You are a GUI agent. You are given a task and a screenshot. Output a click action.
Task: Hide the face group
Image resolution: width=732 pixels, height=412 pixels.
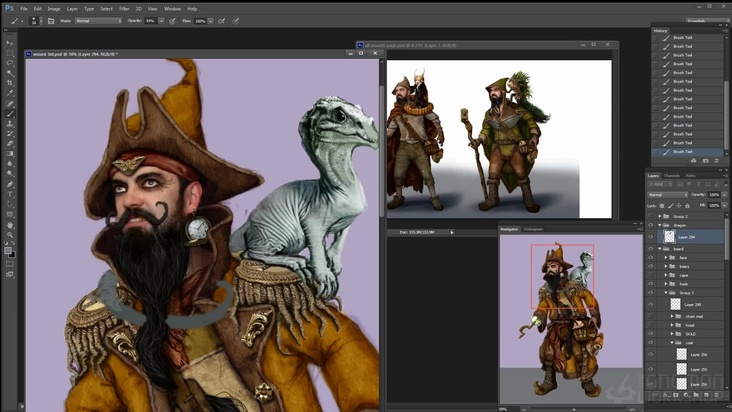651,258
